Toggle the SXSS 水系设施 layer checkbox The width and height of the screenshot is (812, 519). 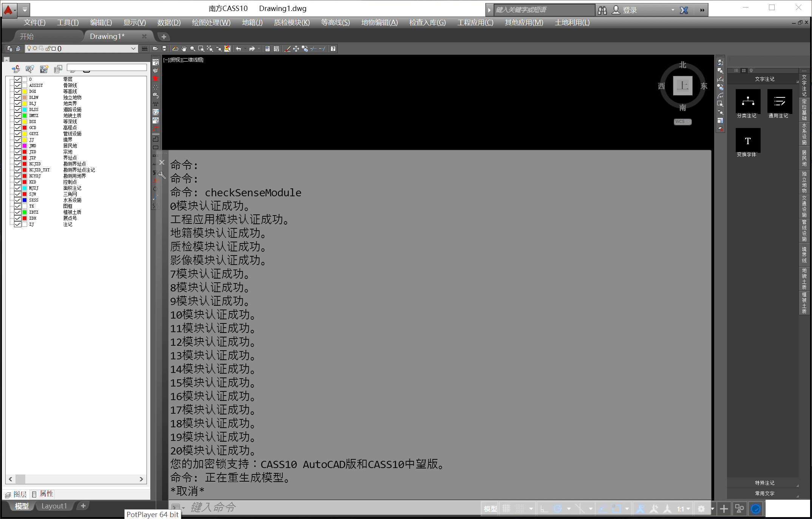coord(17,200)
